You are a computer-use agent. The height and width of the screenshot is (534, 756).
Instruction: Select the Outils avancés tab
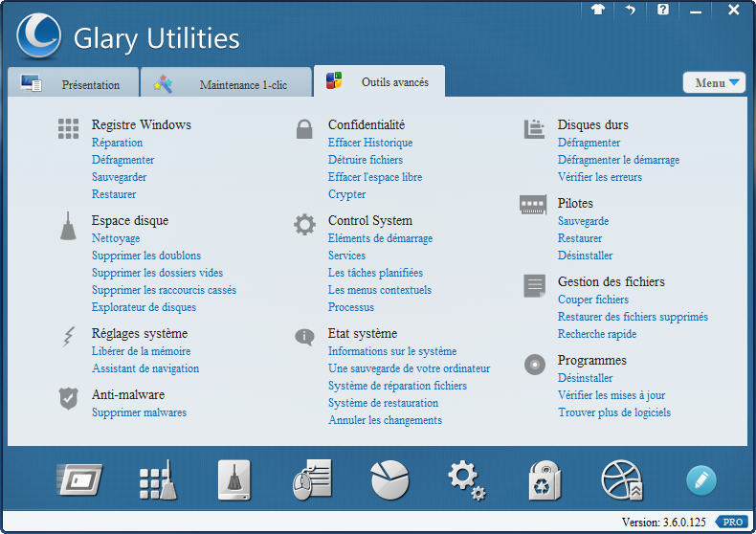380,81
